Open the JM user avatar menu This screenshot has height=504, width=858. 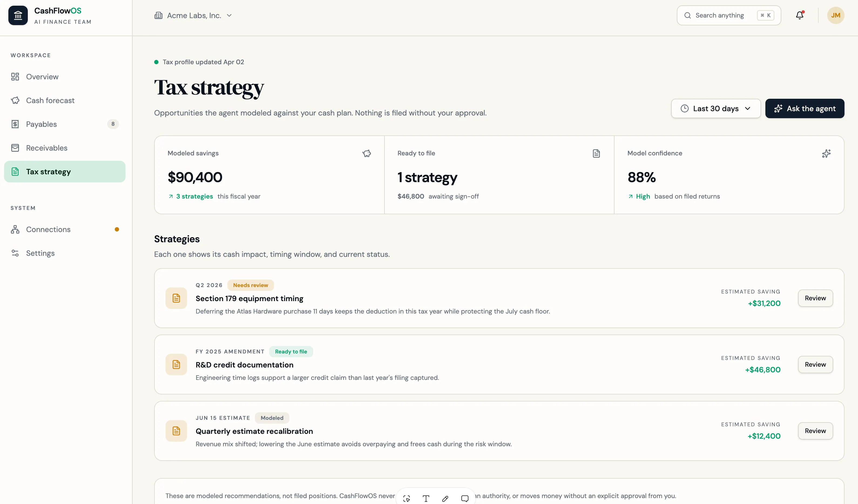click(x=836, y=15)
